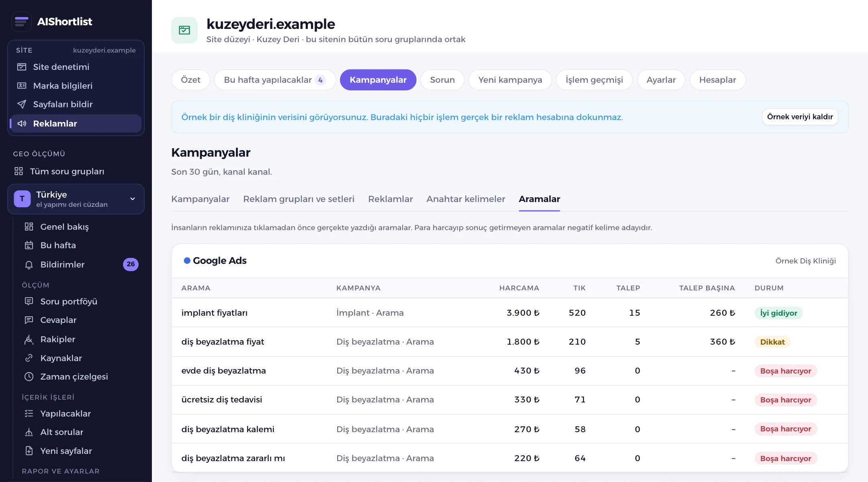Click the 'Dikkat' status badge
The width and height of the screenshot is (868, 482).
pyautogui.click(x=772, y=342)
